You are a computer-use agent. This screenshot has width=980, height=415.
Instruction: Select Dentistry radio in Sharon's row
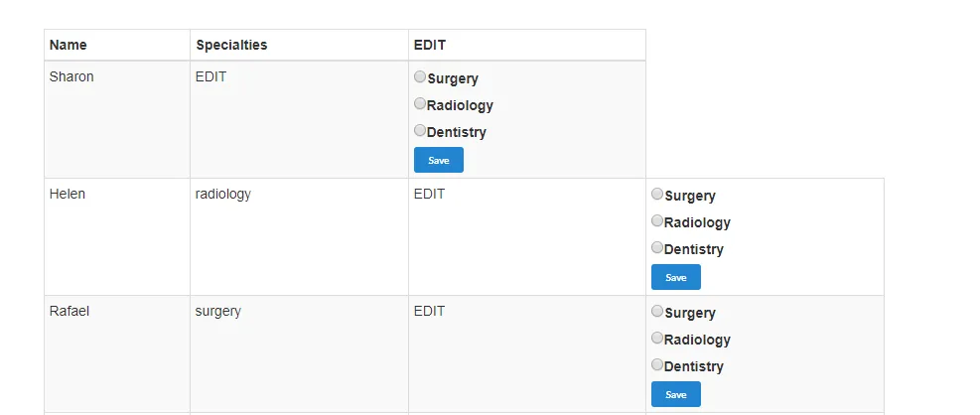click(420, 130)
